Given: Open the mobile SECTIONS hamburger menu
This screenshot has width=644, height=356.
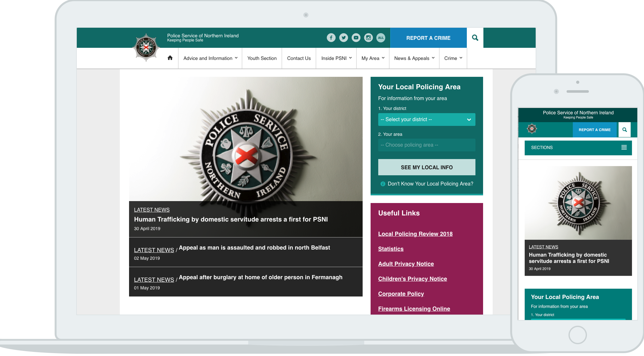Looking at the screenshot, I should click(x=624, y=148).
